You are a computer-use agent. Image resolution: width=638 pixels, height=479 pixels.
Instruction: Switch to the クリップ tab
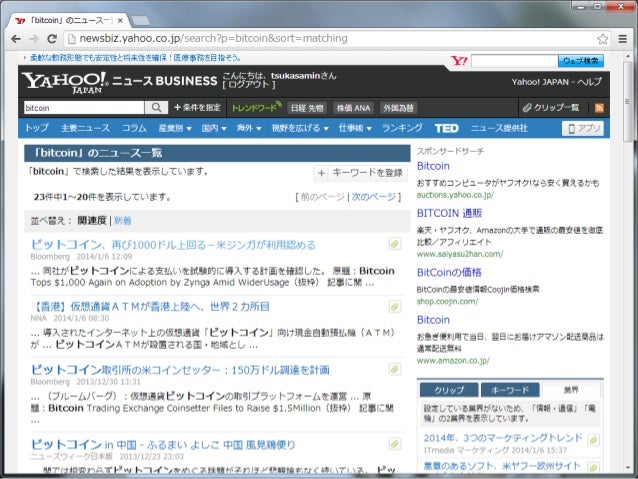point(449,390)
